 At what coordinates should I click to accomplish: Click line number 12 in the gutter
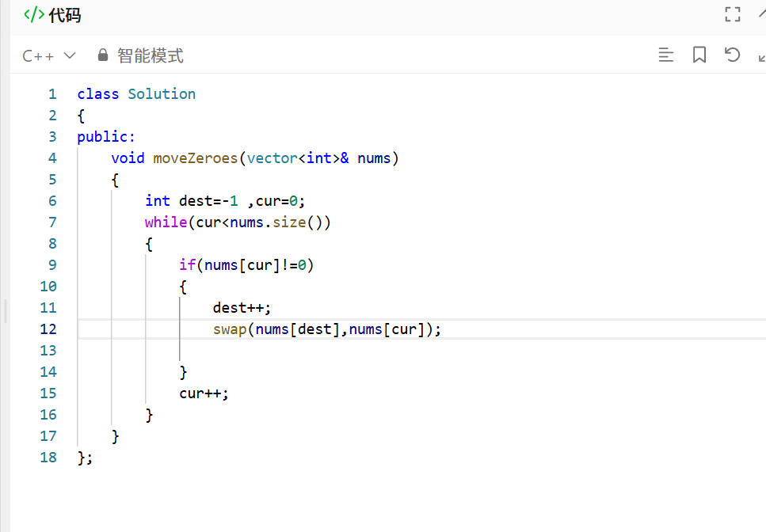(x=48, y=329)
